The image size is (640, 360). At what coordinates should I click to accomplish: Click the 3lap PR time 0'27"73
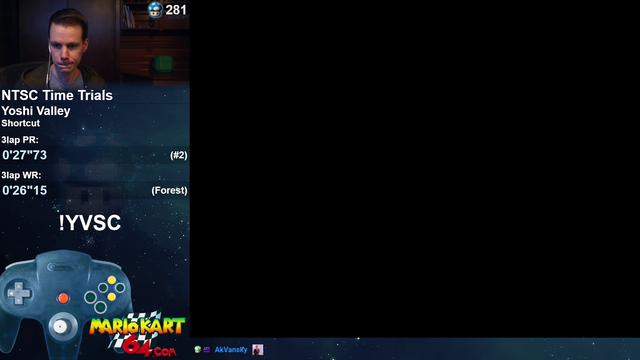point(24,155)
